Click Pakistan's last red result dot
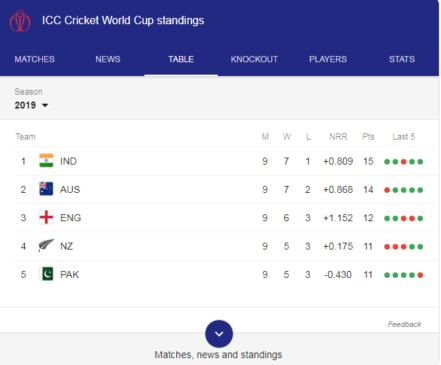 420,275
